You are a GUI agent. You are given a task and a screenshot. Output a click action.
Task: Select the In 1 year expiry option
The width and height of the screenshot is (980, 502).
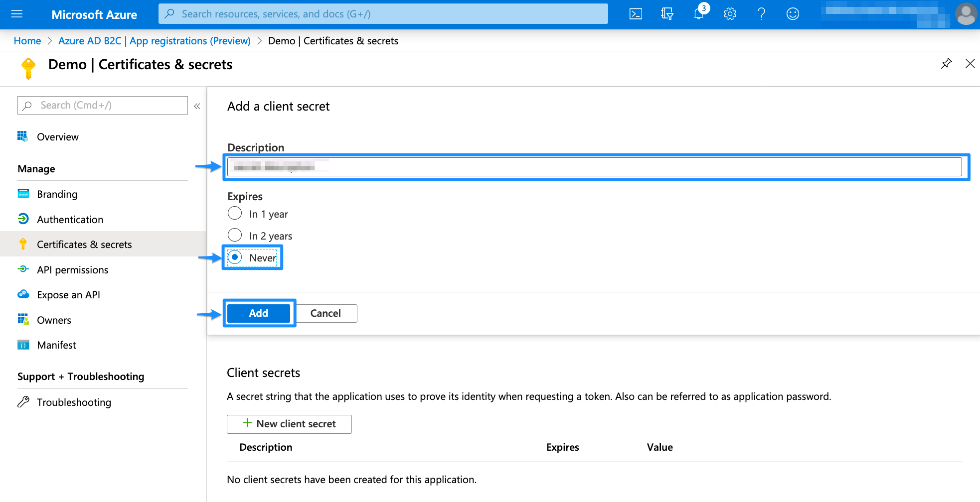tap(235, 213)
